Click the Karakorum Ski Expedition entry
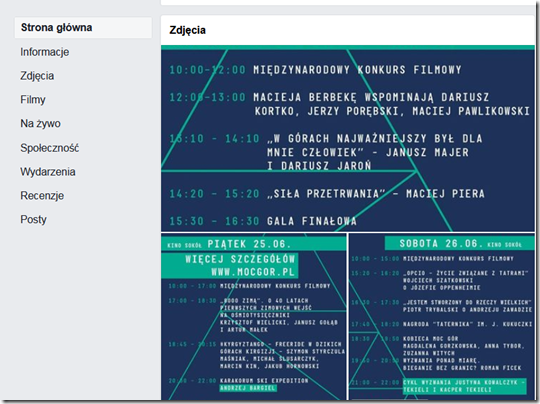This screenshot has height=404, width=540. point(264,381)
